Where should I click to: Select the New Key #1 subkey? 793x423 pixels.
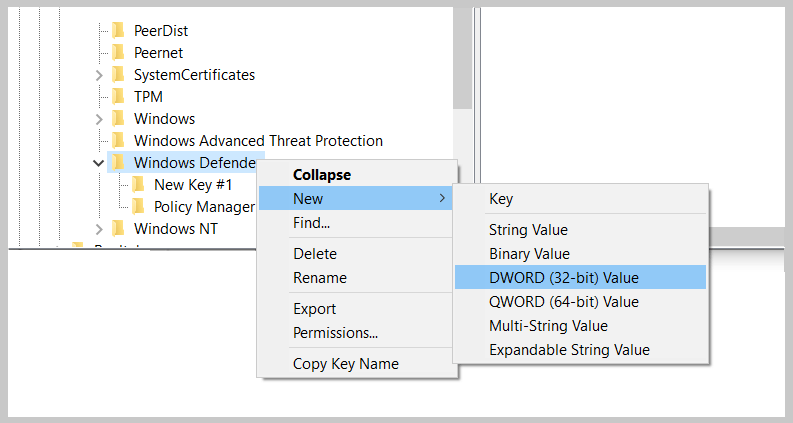coord(193,185)
